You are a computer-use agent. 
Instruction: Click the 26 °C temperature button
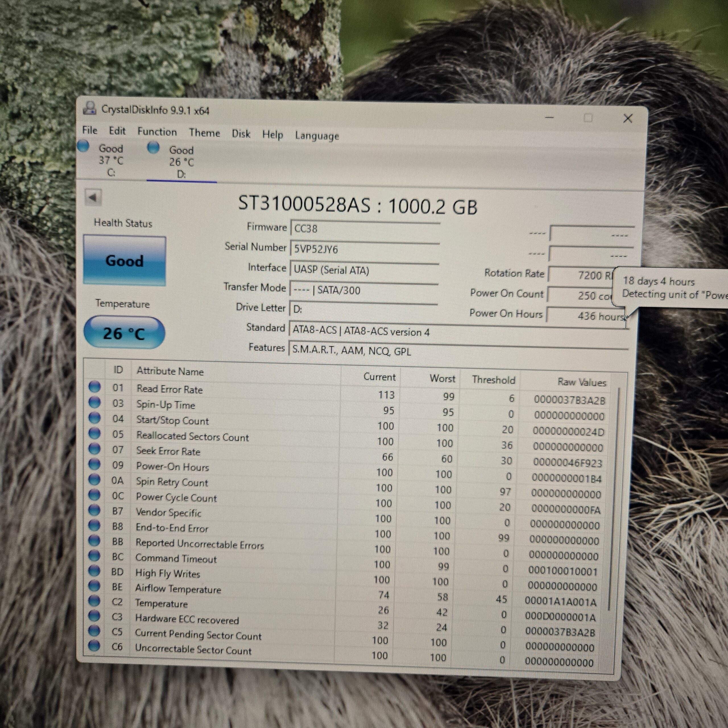(124, 333)
